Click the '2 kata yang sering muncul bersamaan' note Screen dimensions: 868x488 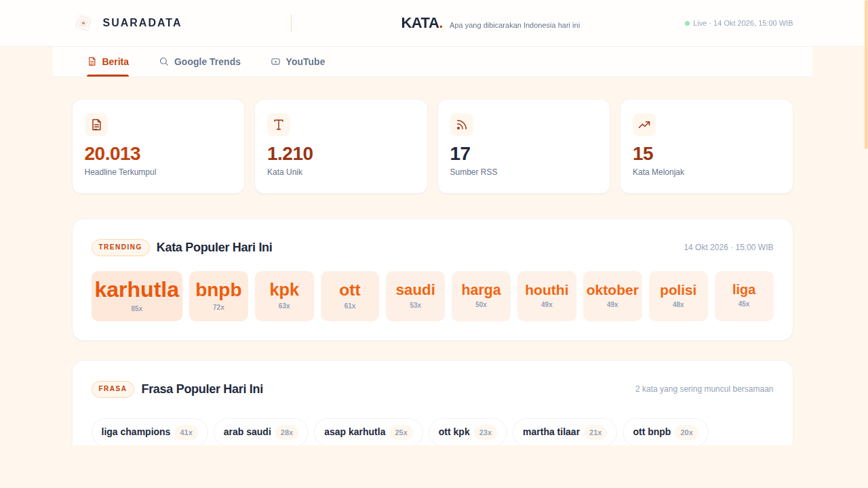(704, 389)
